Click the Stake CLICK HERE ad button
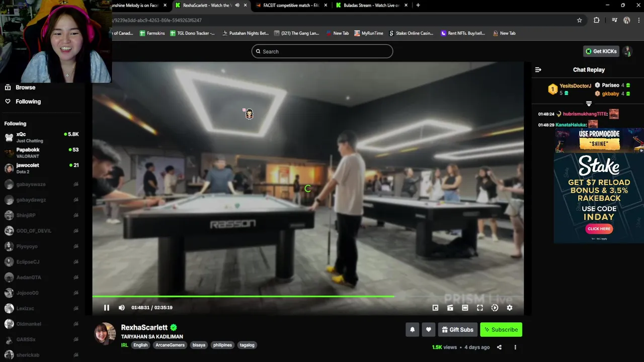Image resolution: width=644 pixels, height=362 pixels. point(599,229)
